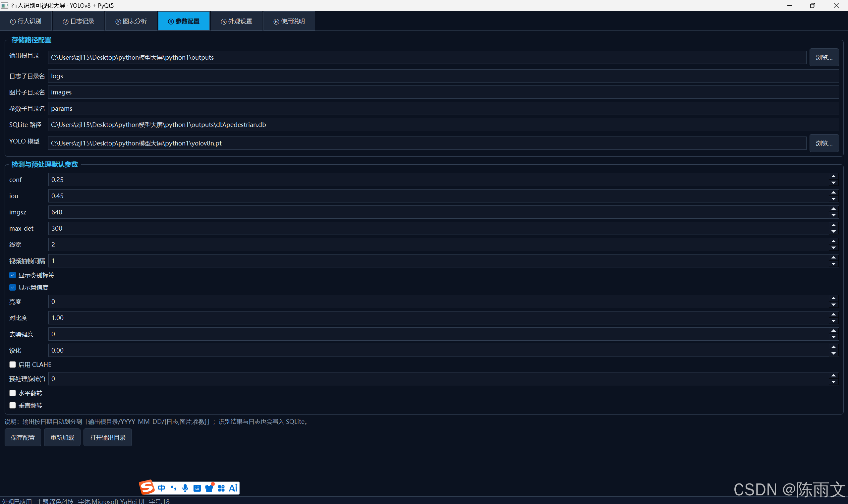Switch to the ① 行人识别 tab
Viewport: 848px width, 504px height.
26,21
